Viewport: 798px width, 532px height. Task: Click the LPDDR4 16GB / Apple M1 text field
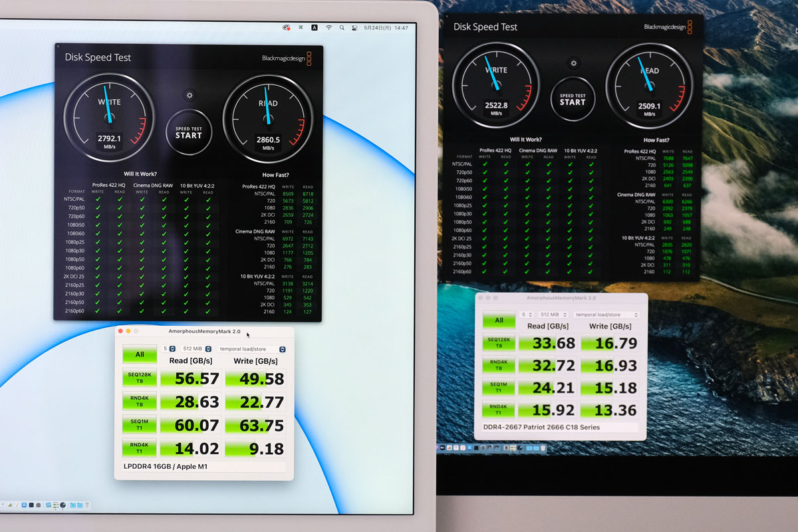click(x=204, y=467)
